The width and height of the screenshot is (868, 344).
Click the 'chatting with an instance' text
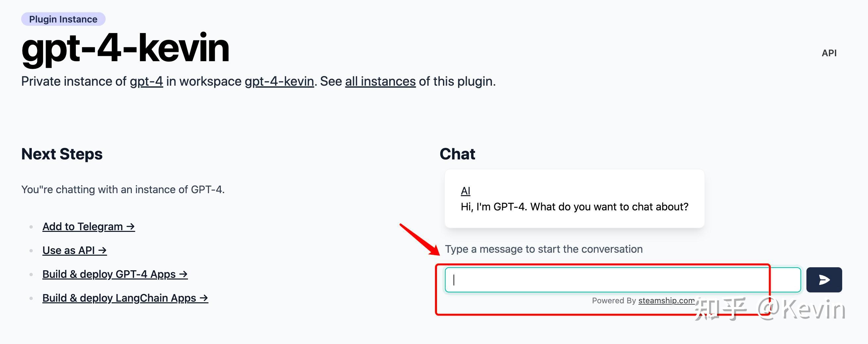[122, 190]
